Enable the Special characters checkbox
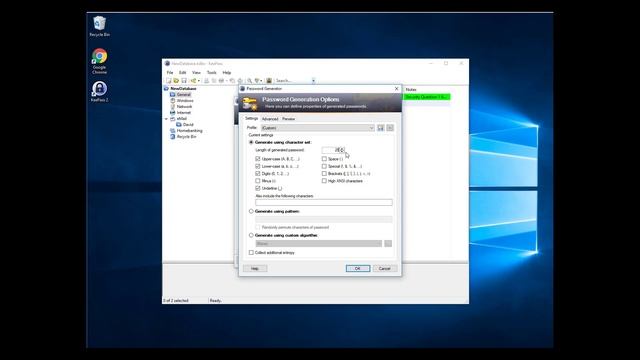 coord(324,166)
